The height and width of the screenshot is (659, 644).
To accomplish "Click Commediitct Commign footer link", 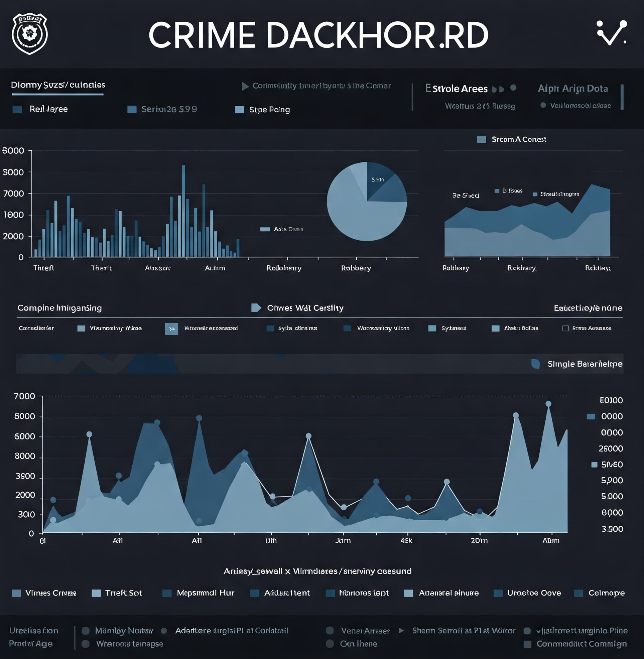I will pos(582,643).
